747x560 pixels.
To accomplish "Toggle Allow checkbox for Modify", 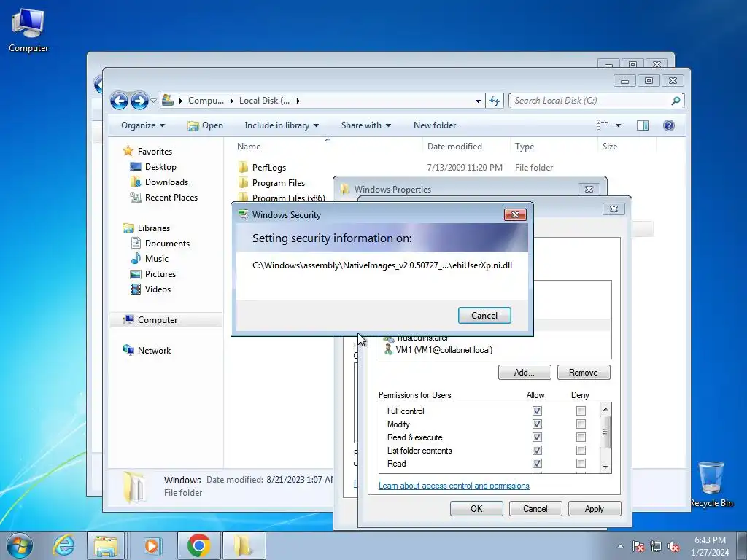I will (537, 424).
